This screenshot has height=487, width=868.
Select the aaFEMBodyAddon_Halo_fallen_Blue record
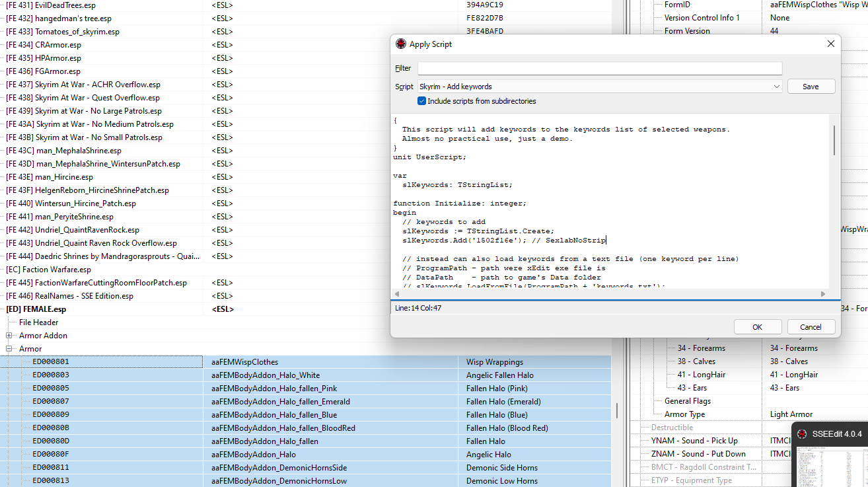click(x=305, y=415)
